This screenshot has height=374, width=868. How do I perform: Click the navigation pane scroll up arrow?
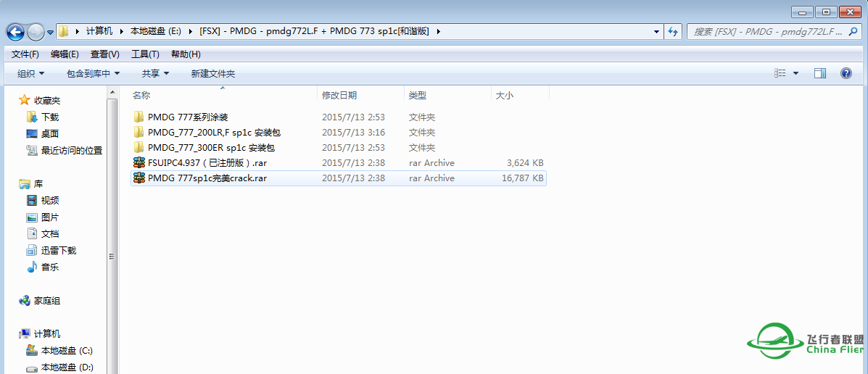(x=112, y=92)
